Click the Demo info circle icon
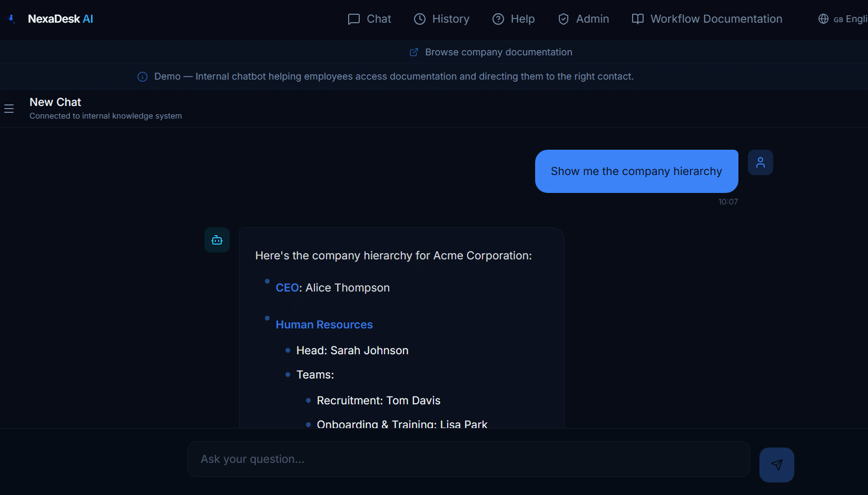Image resolution: width=868 pixels, height=495 pixels. coord(142,77)
